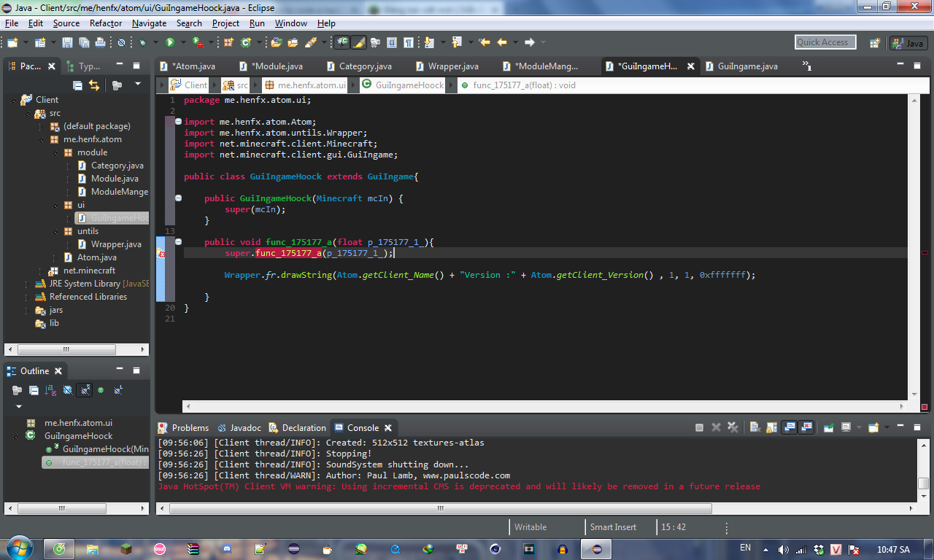Collapse the module package tree node
This screenshot has width=934, height=560.
click(x=55, y=152)
